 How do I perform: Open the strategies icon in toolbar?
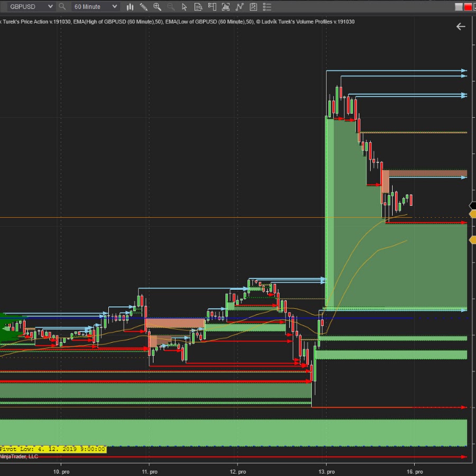click(x=240, y=7)
